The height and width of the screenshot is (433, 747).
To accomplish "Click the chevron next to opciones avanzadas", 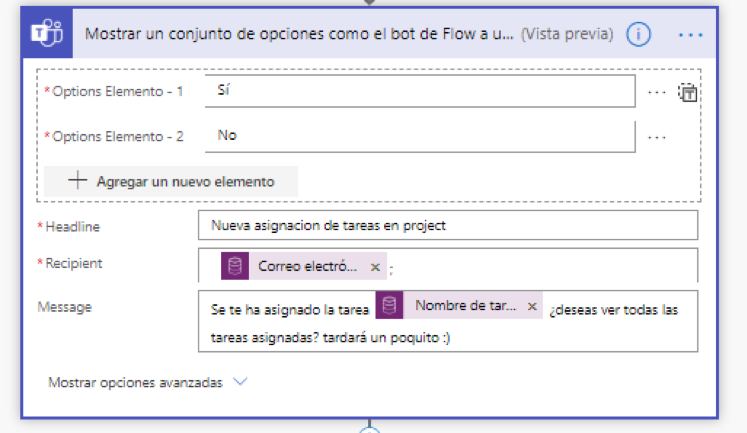I will pyautogui.click(x=240, y=381).
